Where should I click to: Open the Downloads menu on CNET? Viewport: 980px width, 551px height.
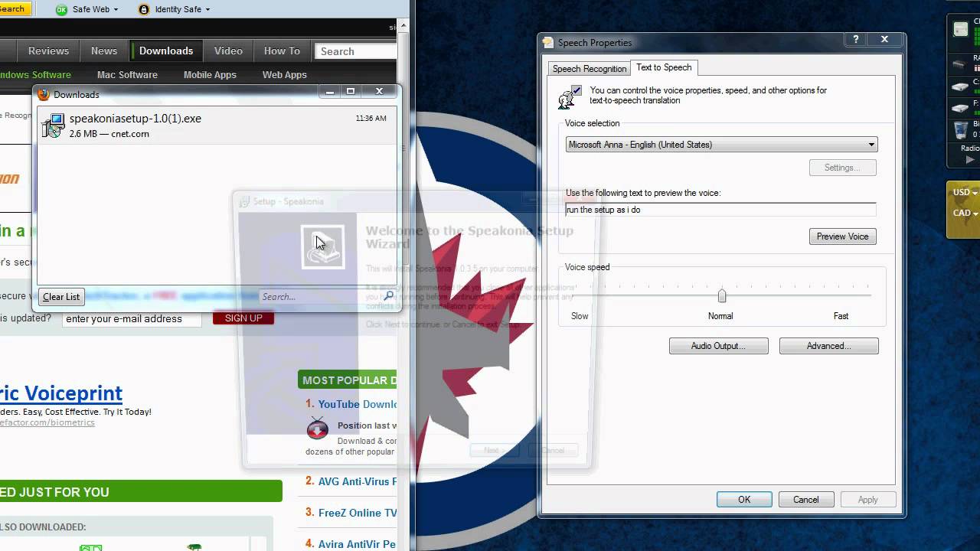point(166,51)
